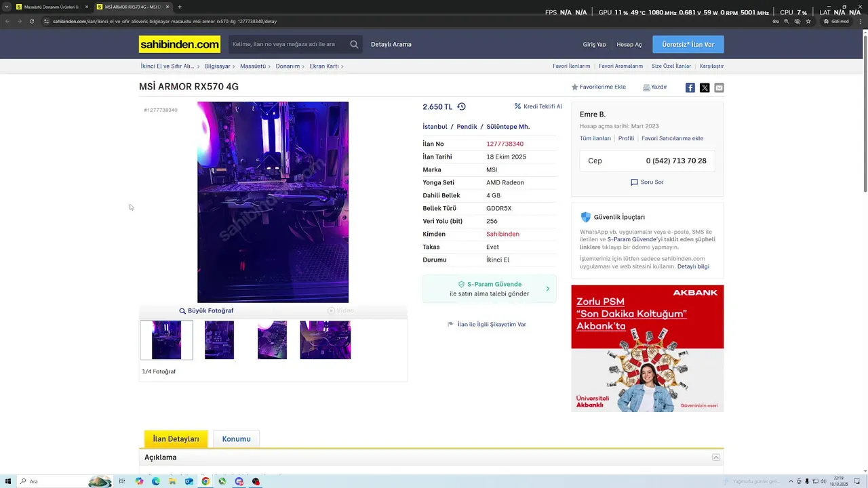Open Favori Aramalarım

pos(621,66)
